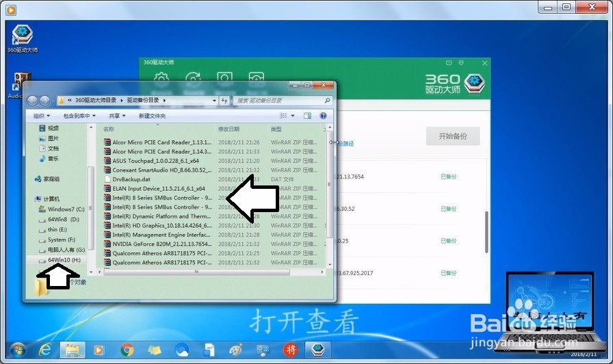Open red 将 chess game taskbar icon
The width and height of the screenshot is (613, 364).
click(290, 350)
